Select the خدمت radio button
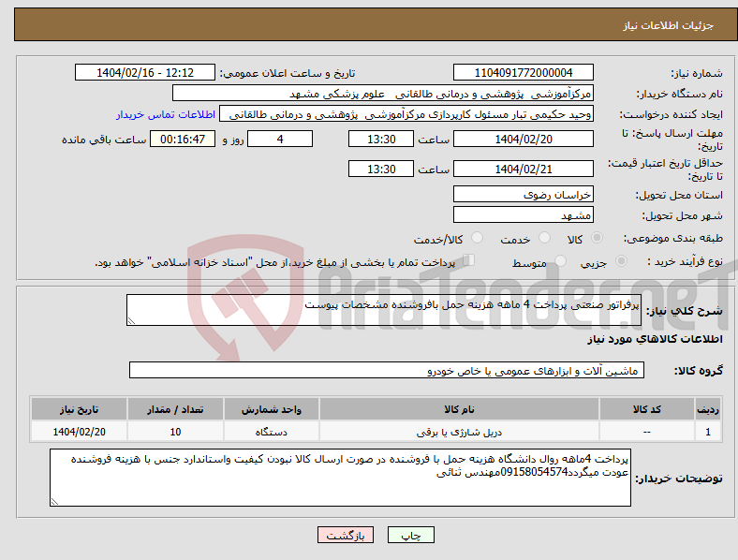Image resolution: width=738 pixels, height=560 pixels. (x=544, y=238)
